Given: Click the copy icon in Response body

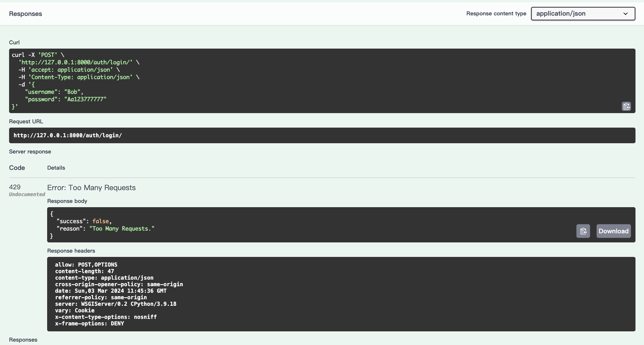Looking at the screenshot, I should click(583, 231).
